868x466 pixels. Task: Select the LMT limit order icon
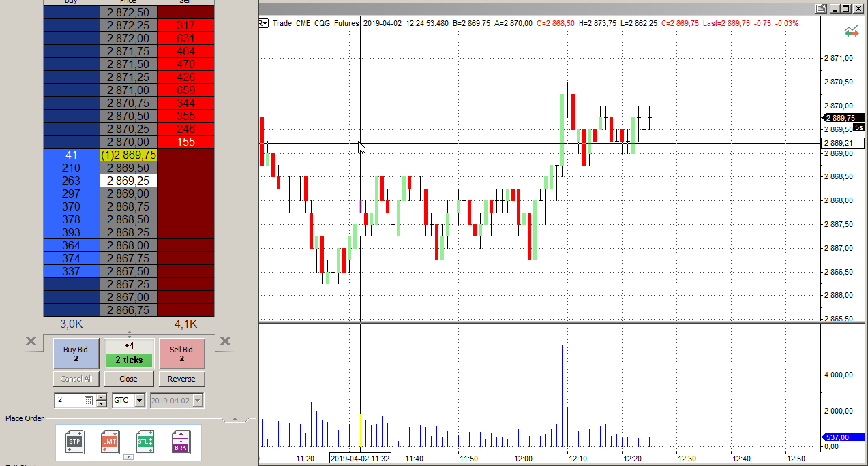click(x=110, y=441)
